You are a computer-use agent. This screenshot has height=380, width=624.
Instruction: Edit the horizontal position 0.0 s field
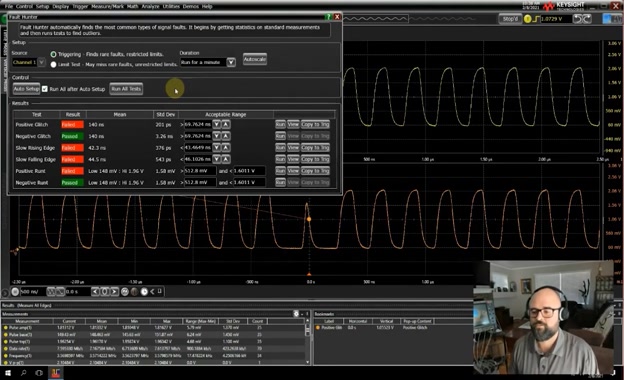(x=78, y=292)
